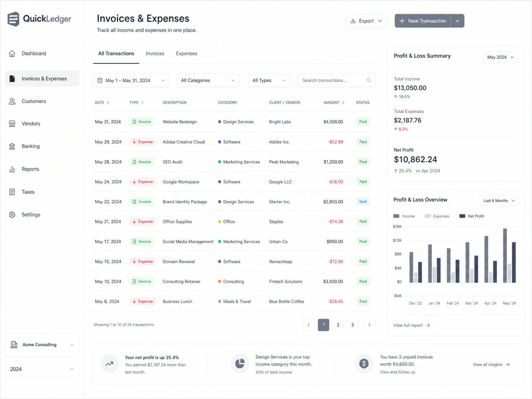Click the New Transaction button
The image size is (532, 399).
click(x=423, y=21)
